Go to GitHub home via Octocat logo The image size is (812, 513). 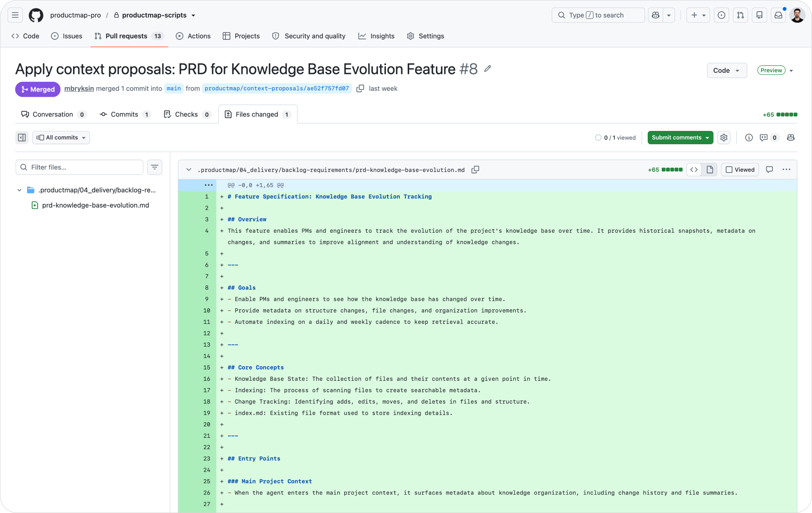[36, 15]
